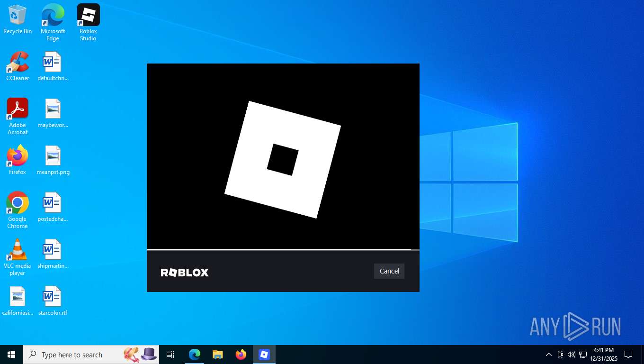Viewport: 644px width, 364px height.
Task: Open Task View from the taskbar
Action: pos(170,355)
